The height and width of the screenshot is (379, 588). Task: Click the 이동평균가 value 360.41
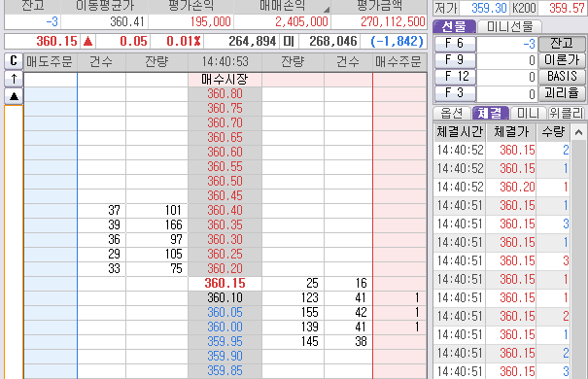click(127, 21)
